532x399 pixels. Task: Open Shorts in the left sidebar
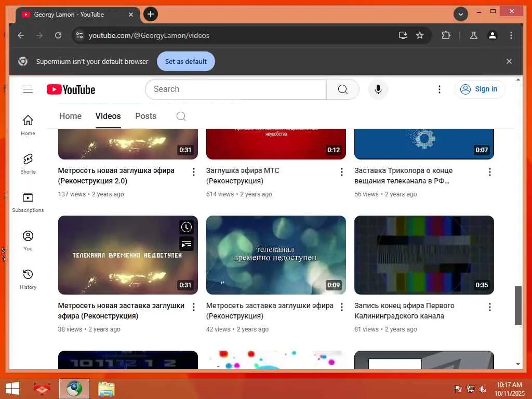point(28,164)
